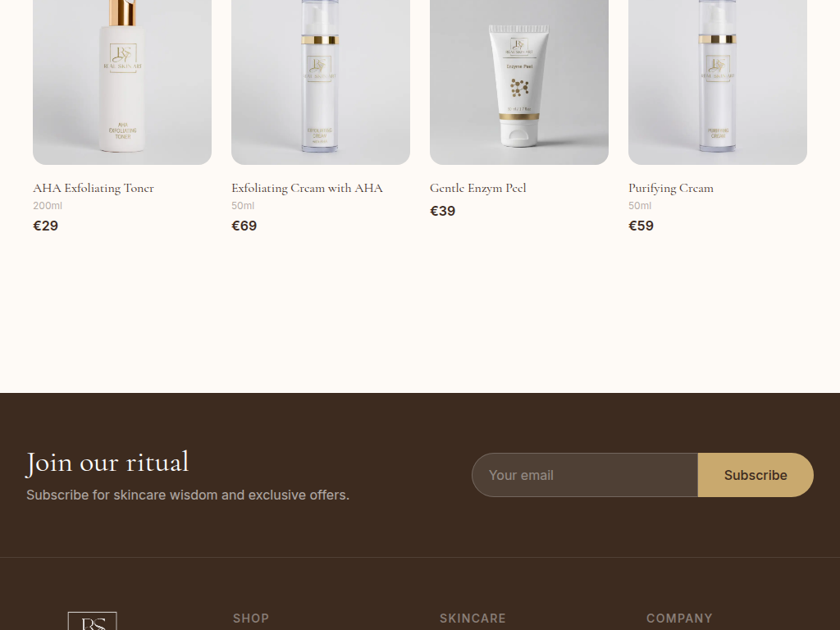Select the SHOP footer heading

(x=251, y=619)
